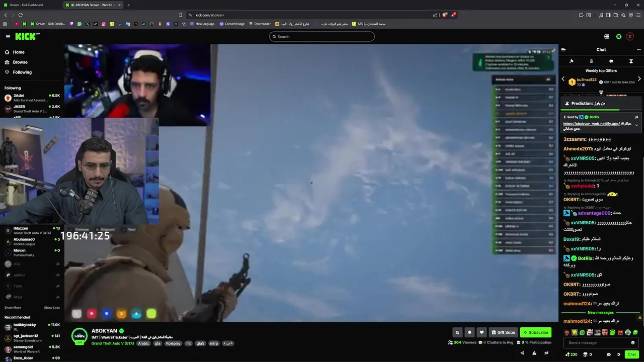
Task: Click the hourglass slow mode icon
Action: (631, 61)
